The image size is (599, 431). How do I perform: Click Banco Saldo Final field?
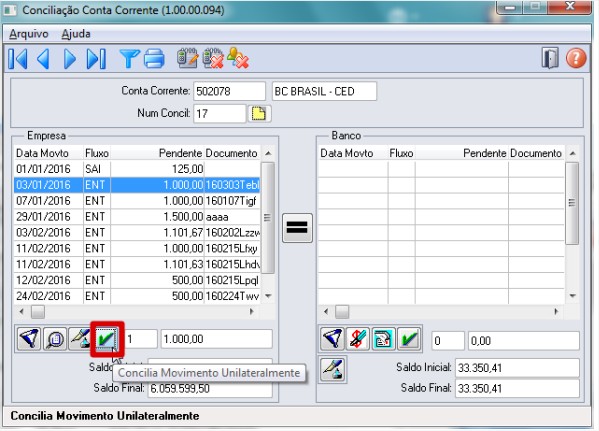pos(517,389)
